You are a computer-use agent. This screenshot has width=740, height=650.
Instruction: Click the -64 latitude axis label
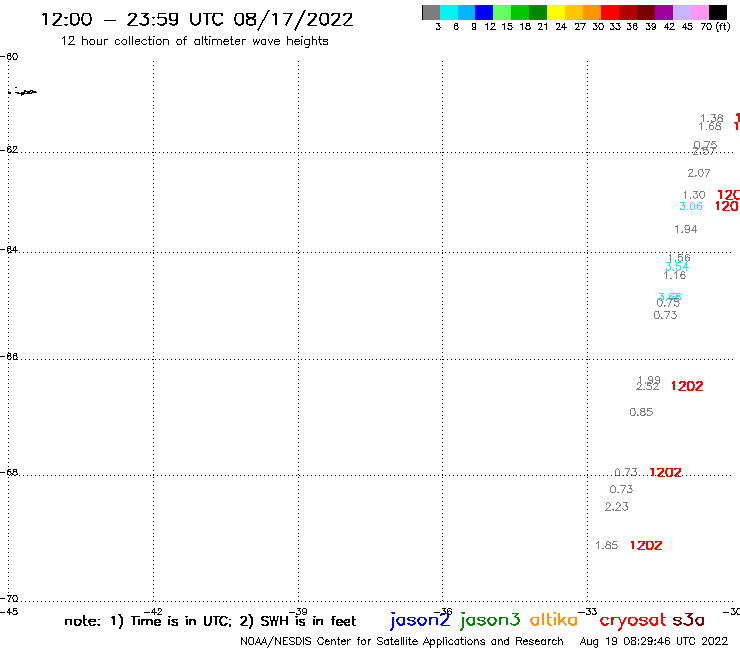tap(9, 249)
